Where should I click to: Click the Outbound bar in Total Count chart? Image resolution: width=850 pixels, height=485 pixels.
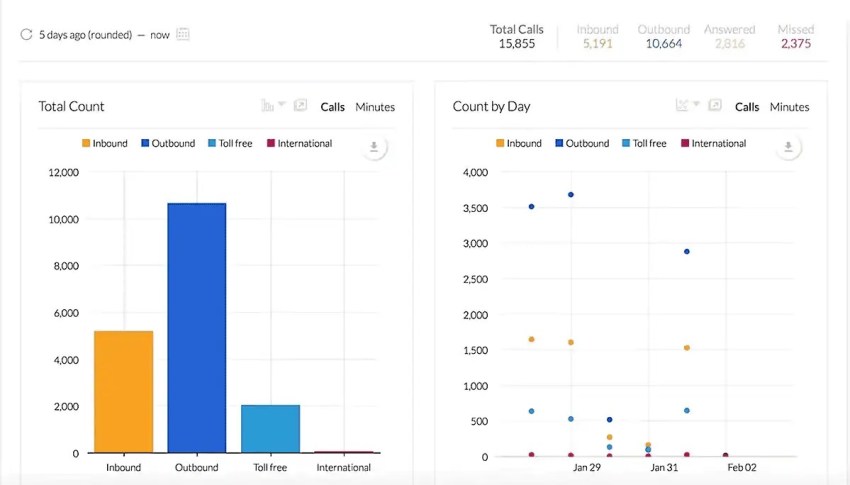pyautogui.click(x=197, y=328)
